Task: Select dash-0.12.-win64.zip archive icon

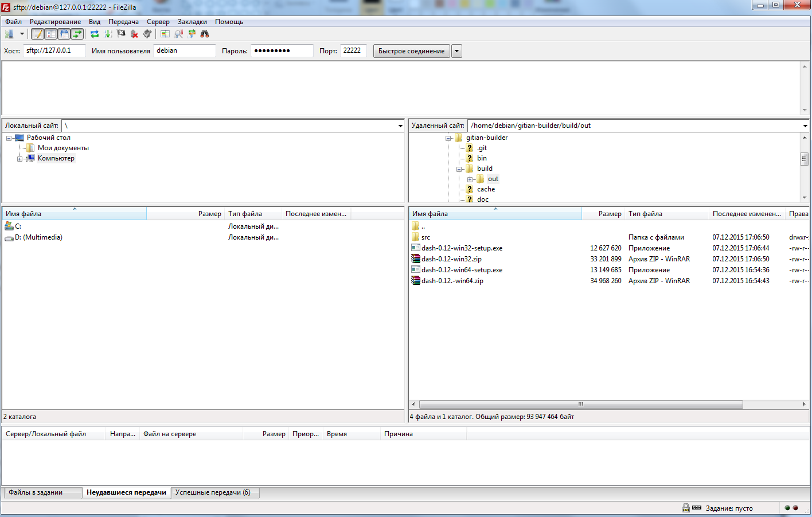Action: click(416, 280)
